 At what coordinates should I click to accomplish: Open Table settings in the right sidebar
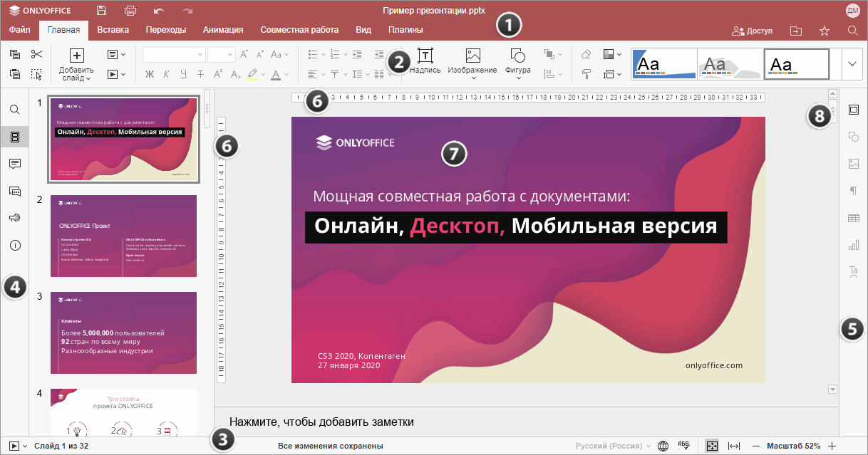pos(854,218)
